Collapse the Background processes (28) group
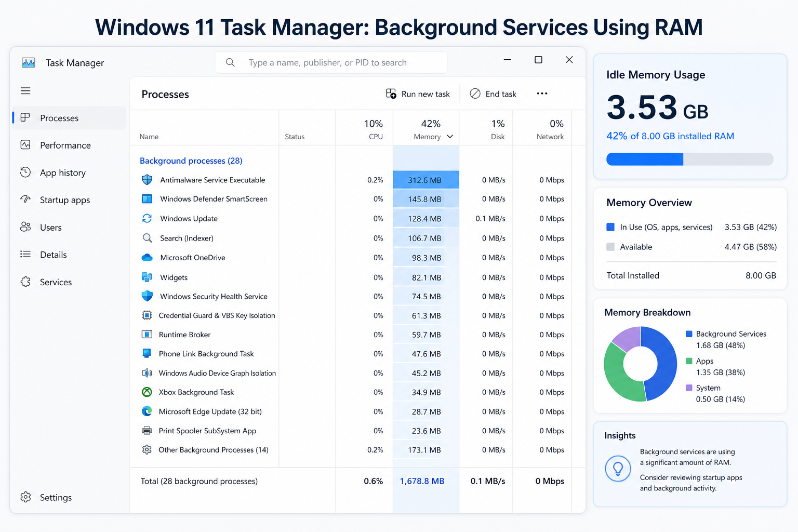Image resolution: width=798 pixels, height=532 pixels. point(191,161)
